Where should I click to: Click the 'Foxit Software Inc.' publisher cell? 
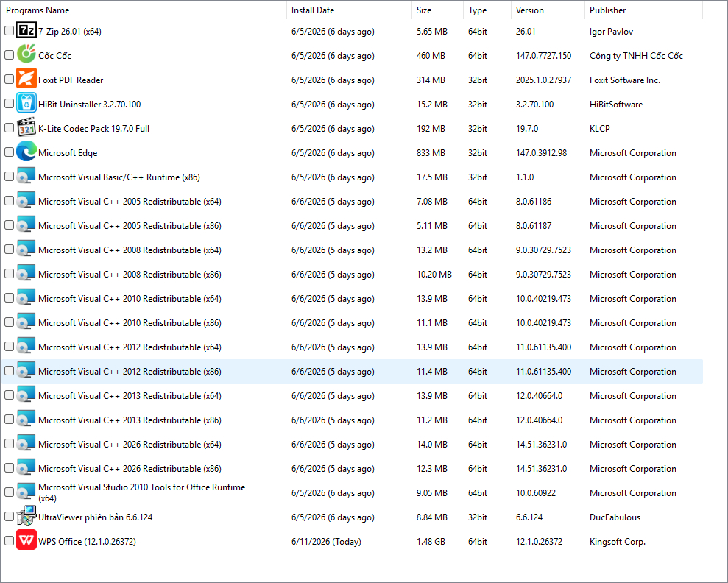click(x=624, y=79)
